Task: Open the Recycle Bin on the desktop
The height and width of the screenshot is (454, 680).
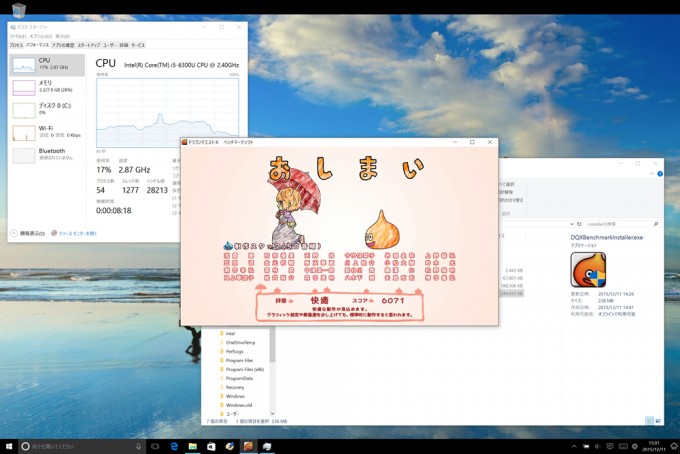Action: [19, 10]
